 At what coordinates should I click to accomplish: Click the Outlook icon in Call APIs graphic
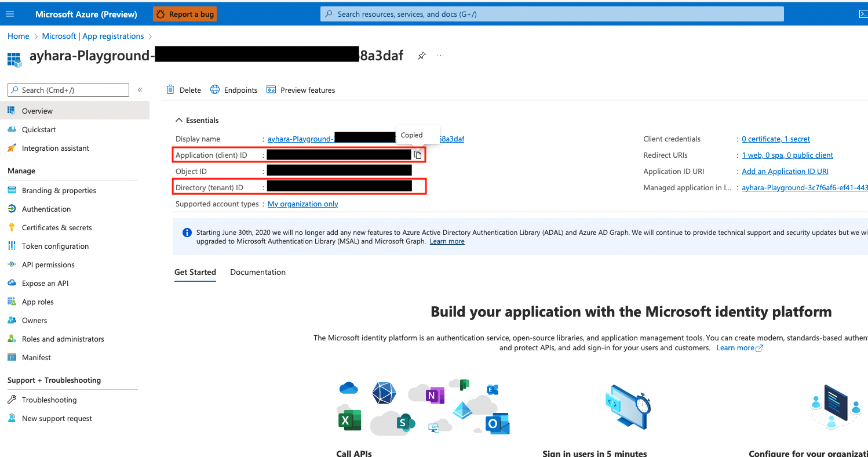497,424
